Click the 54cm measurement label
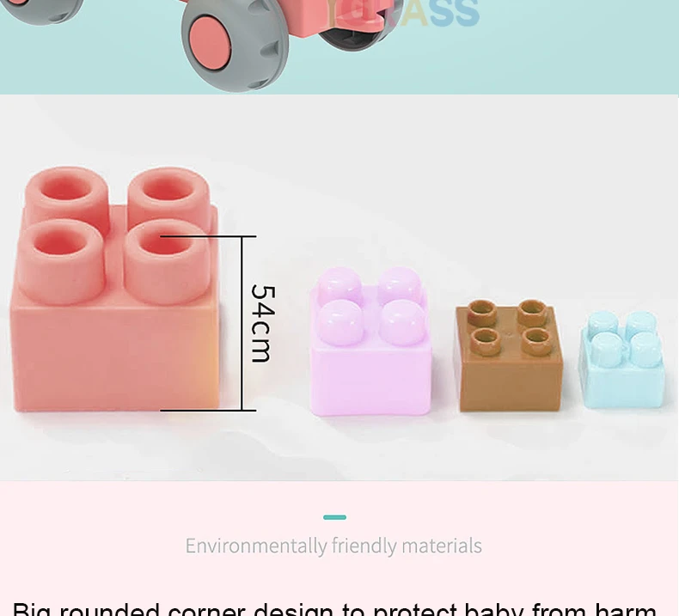The image size is (679, 616). coord(262,324)
